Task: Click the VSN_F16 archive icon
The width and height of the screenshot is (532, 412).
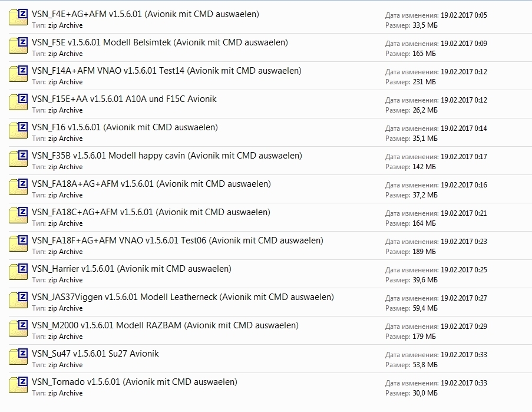Action: [19, 130]
